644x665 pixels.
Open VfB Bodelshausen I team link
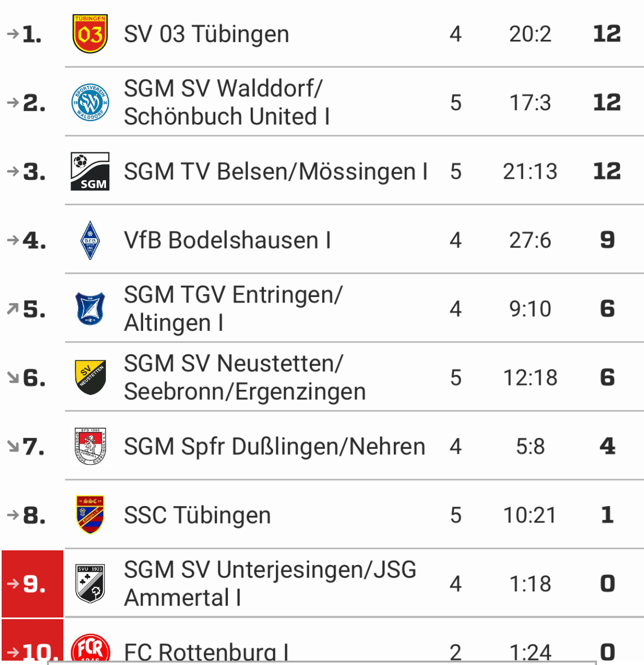point(227,240)
